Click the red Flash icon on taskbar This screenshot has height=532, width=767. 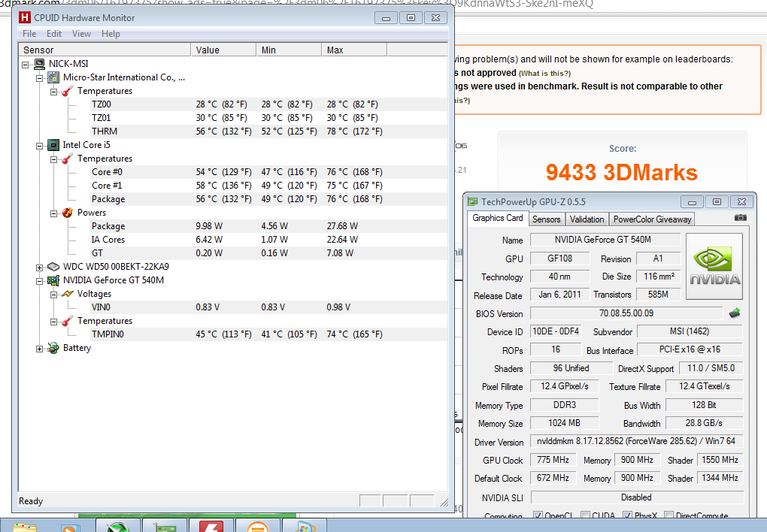[211, 527]
